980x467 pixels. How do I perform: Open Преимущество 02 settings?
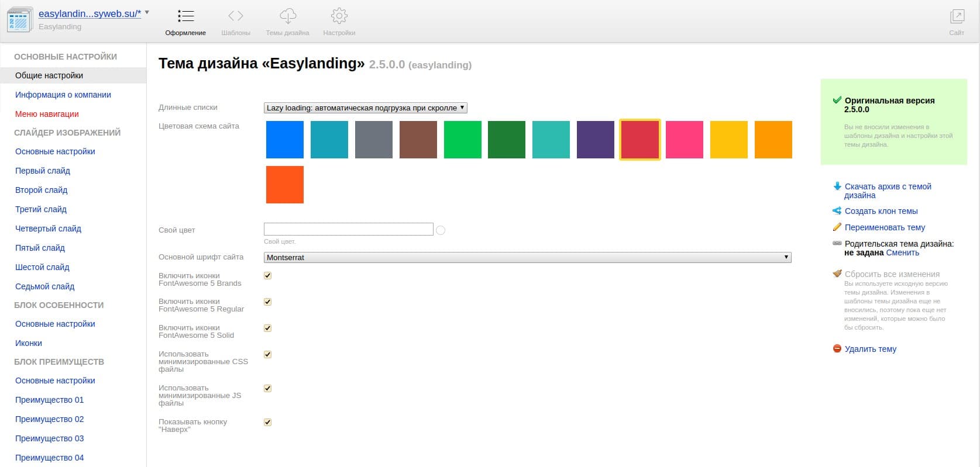(x=50, y=419)
